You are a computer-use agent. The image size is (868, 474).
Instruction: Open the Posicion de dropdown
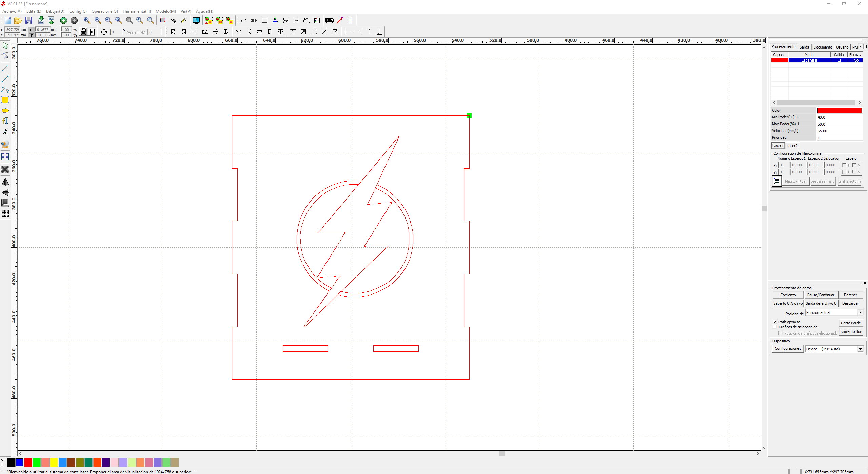click(x=860, y=312)
